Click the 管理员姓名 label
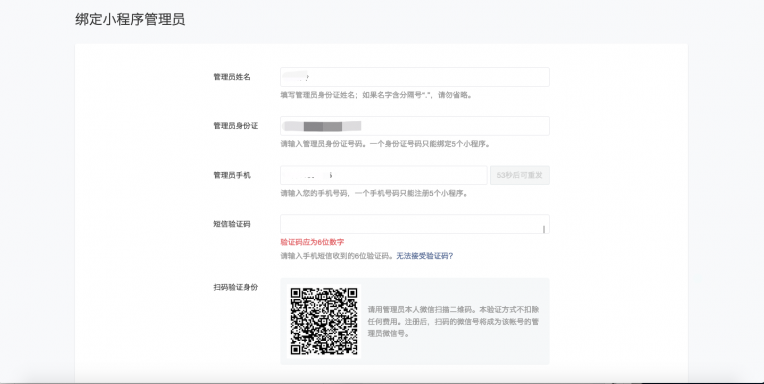The height and width of the screenshot is (384, 764). point(232,77)
